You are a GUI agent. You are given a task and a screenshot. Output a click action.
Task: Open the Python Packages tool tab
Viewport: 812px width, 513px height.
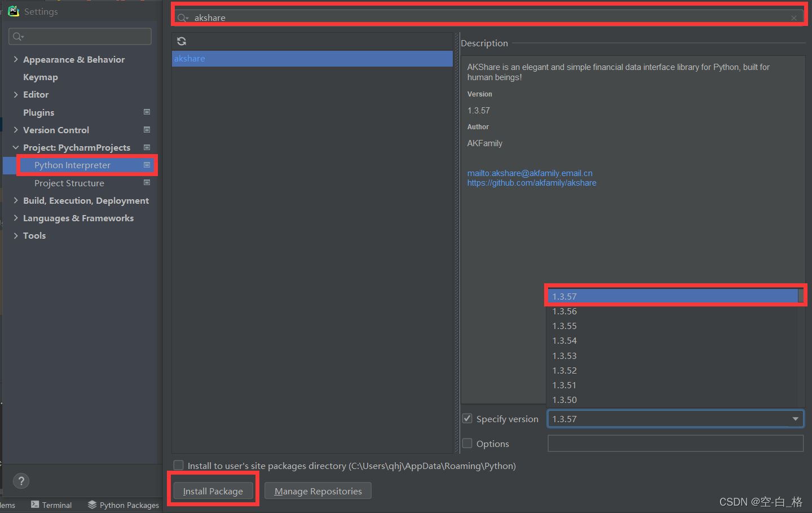(123, 505)
